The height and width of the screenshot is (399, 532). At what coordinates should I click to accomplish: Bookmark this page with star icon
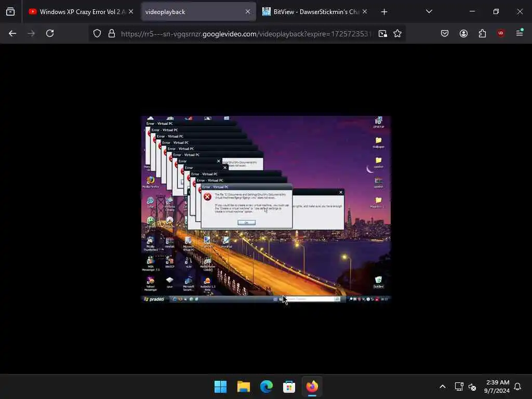tap(397, 33)
